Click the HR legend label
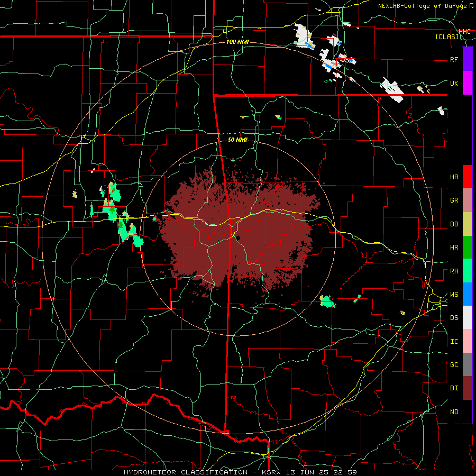The image size is (476, 476). [454, 248]
